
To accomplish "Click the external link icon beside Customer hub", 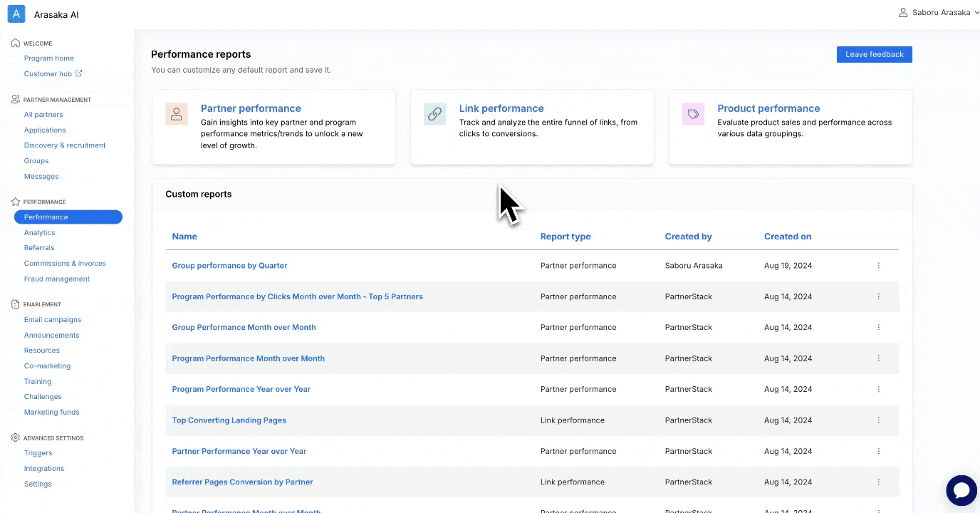I will (79, 73).
